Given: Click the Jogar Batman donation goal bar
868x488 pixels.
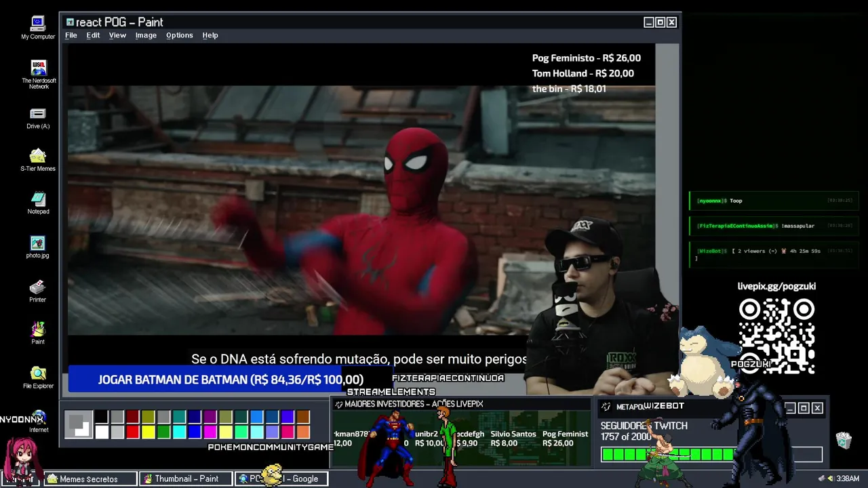Looking at the screenshot, I should click(x=231, y=380).
